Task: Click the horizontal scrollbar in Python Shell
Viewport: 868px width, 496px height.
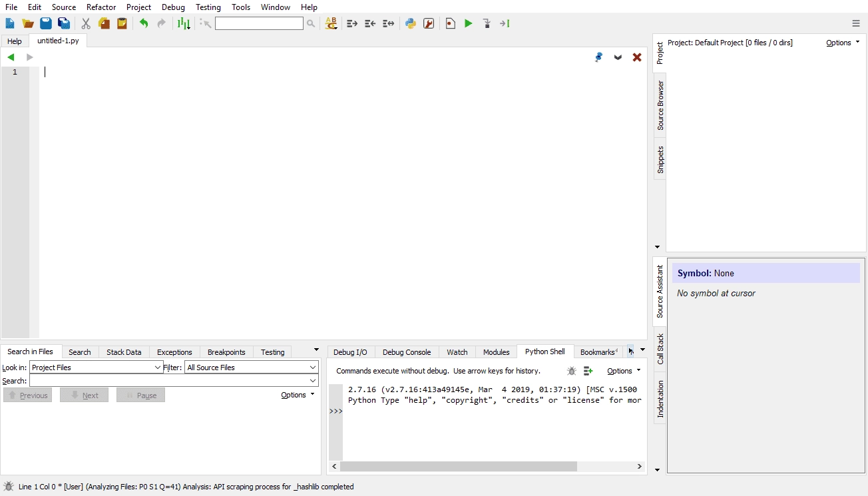Action: [x=459, y=467]
